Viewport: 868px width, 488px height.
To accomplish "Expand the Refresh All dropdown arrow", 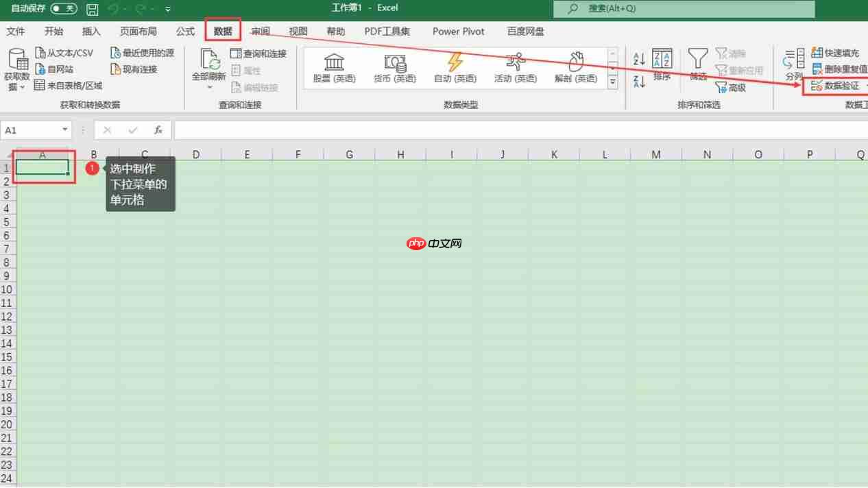I will [x=210, y=87].
